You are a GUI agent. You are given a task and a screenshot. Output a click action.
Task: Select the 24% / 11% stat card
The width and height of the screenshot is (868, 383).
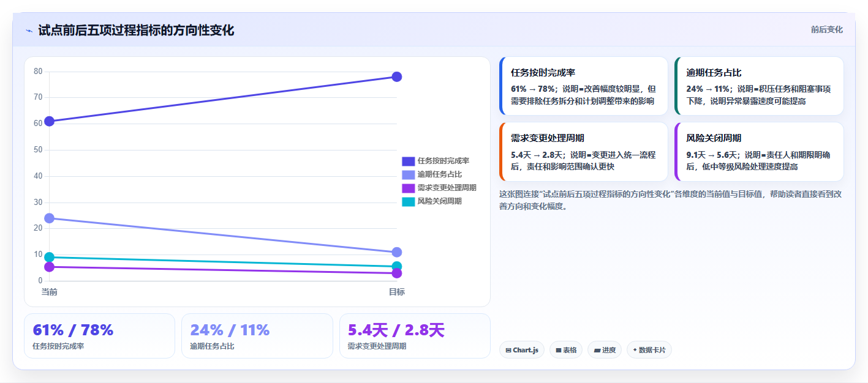point(257,336)
